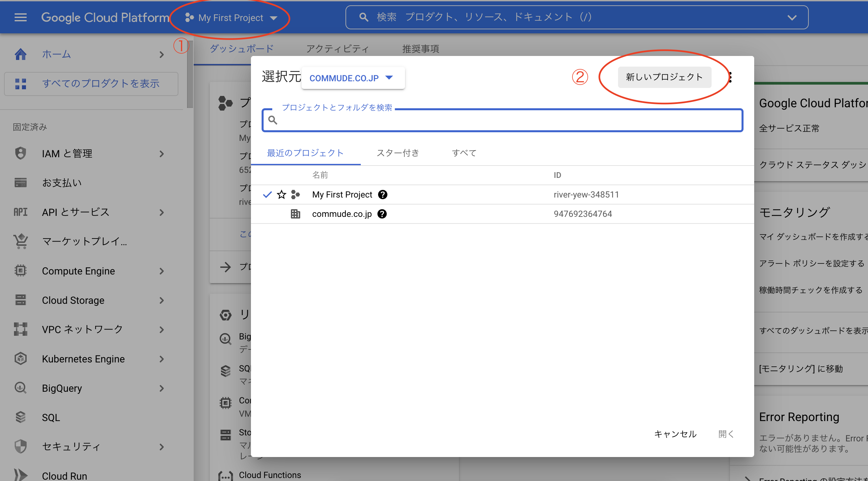Click the search magnifier in top bar
This screenshot has height=481, width=868.
(x=363, y=17)
